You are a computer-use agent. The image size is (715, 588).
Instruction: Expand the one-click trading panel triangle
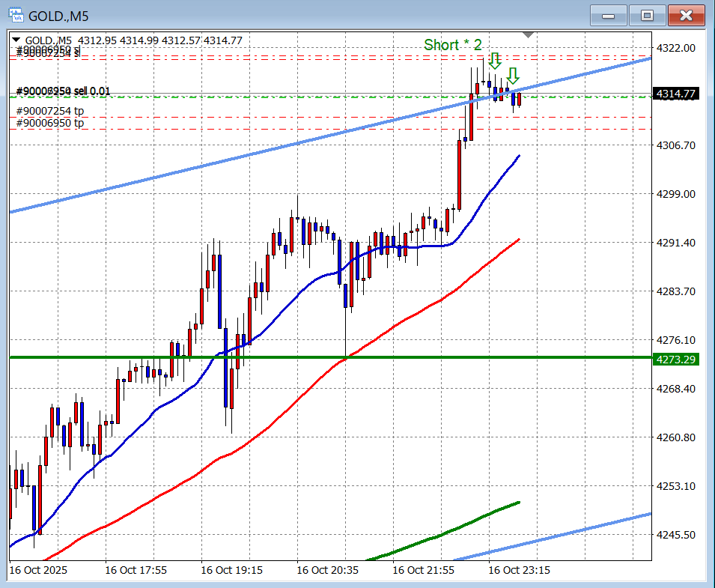tap(16, 40)
